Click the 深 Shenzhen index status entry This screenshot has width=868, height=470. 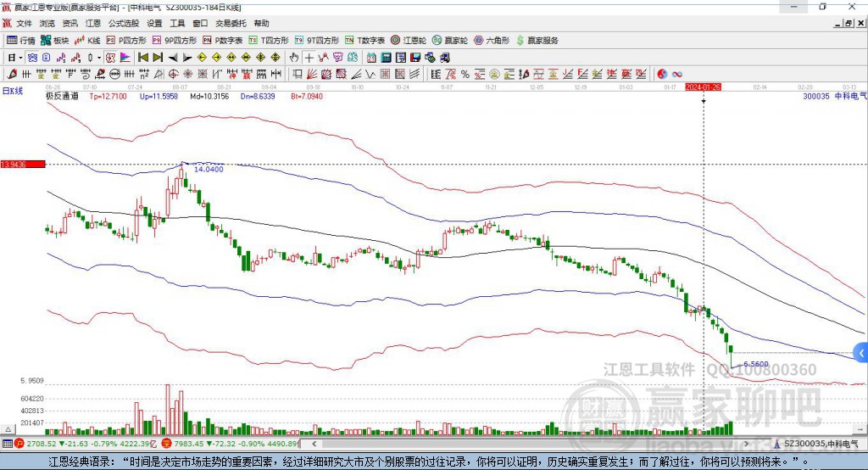point(230,444)
